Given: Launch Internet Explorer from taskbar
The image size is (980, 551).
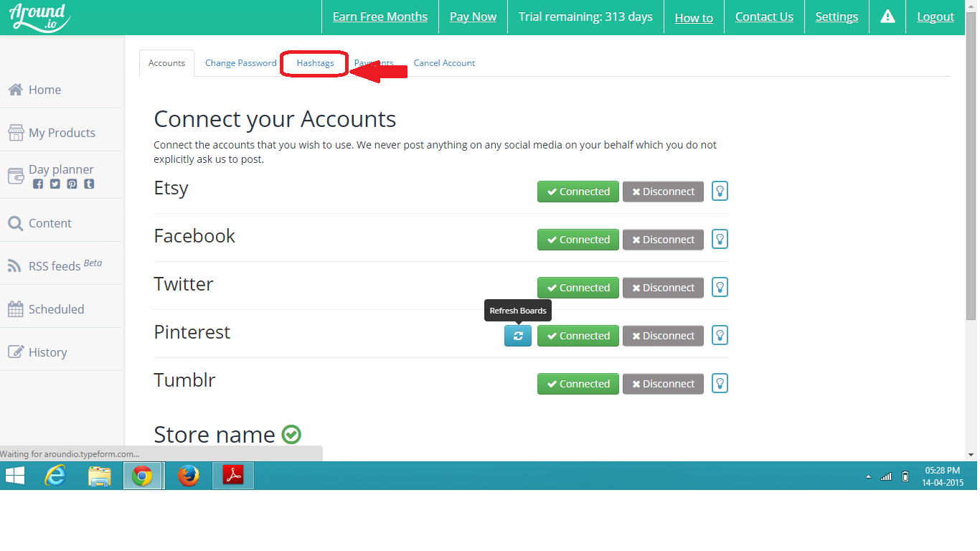Looking at the screenshot, I should [x=56, y=476].
